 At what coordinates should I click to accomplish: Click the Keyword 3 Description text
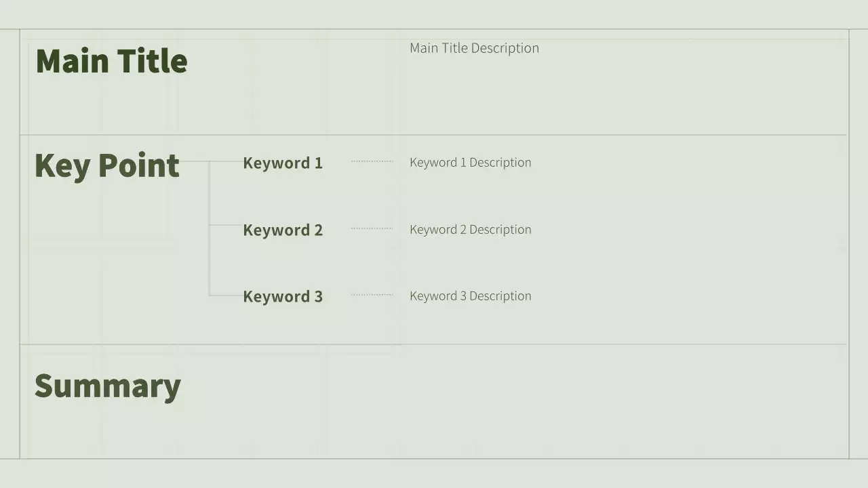(x=470, y=296)
